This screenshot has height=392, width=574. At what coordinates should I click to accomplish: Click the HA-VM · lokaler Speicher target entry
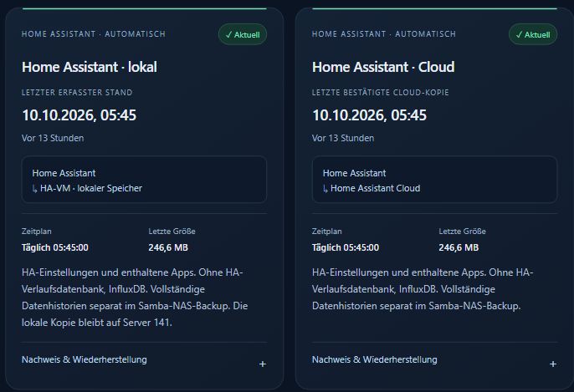click(x=87, y=188)
